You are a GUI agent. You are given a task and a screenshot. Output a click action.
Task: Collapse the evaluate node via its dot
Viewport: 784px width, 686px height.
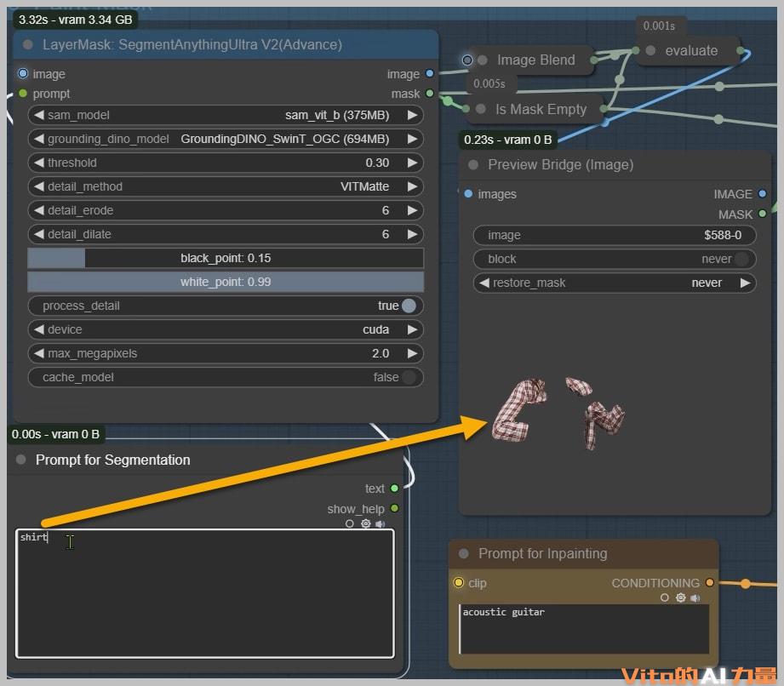[x=650, y=50]
